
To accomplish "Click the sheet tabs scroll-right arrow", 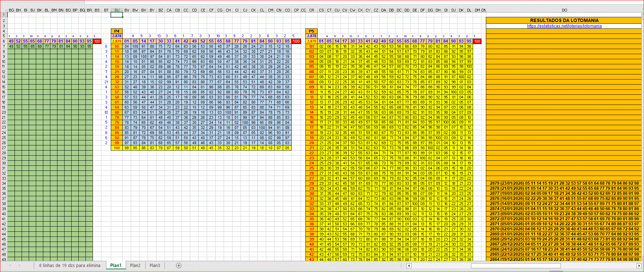I will click(19, 266).
